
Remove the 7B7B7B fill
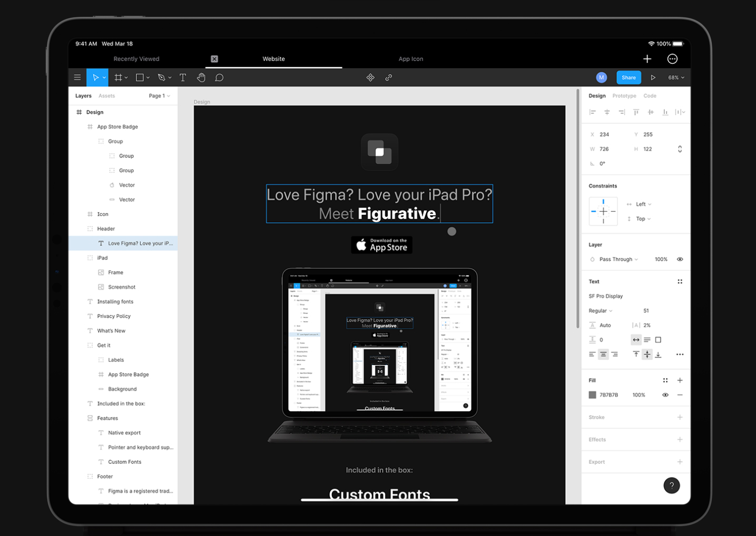(x=680, y=395)
